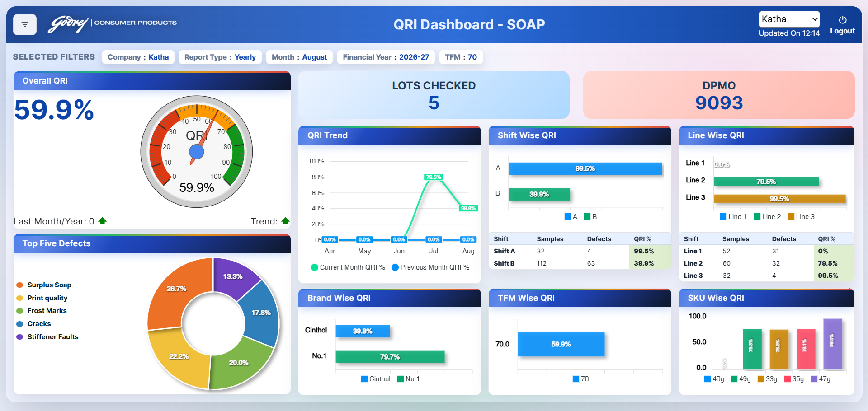868x411 pixels.
Task: Click the Updated On 12:14 text
Action: tap(789, 33)
